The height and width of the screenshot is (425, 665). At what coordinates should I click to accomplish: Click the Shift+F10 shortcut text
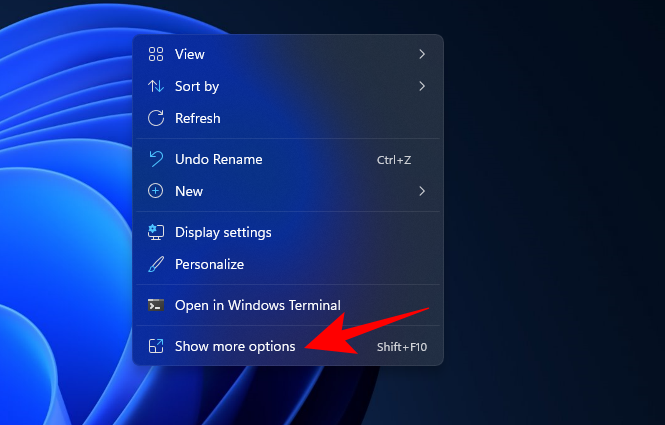click(x=402, y=347)
